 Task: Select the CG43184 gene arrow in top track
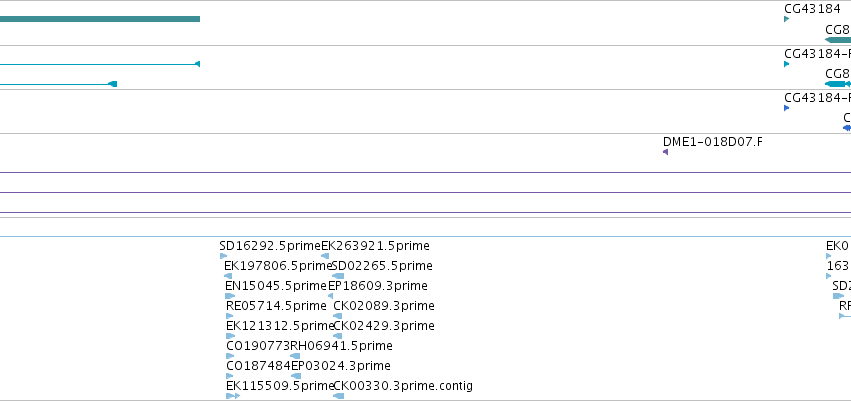786,19
